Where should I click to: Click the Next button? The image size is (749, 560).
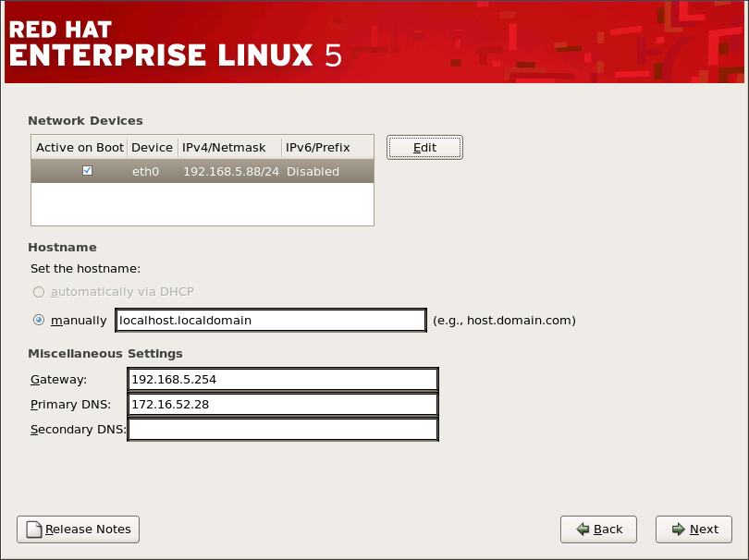pyautogui.click(x=693, y=530)
